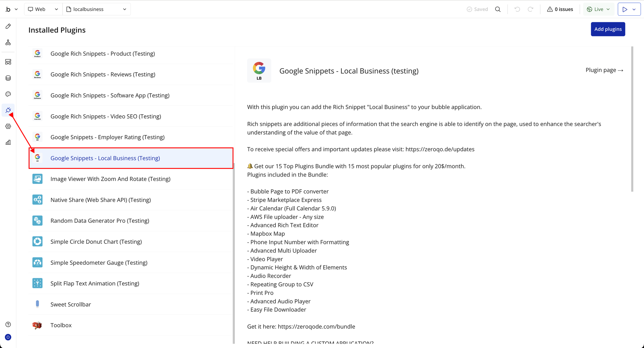This screenshot has width=644, height=348.
Task: Open the Data tab database icon
Action: [8, 78]
